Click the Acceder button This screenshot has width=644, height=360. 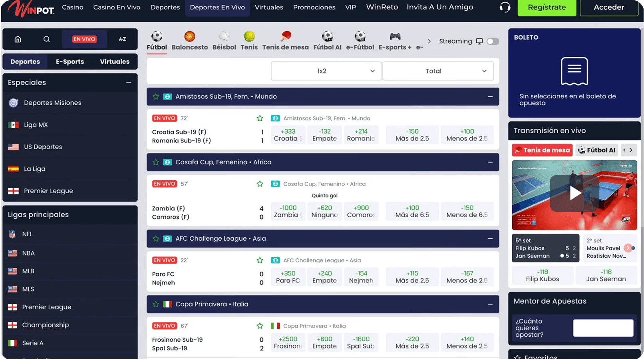609,7
